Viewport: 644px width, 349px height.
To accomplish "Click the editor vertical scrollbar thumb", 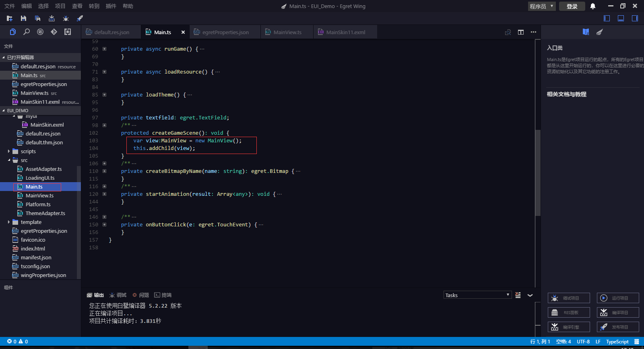I will coord(538,173).
